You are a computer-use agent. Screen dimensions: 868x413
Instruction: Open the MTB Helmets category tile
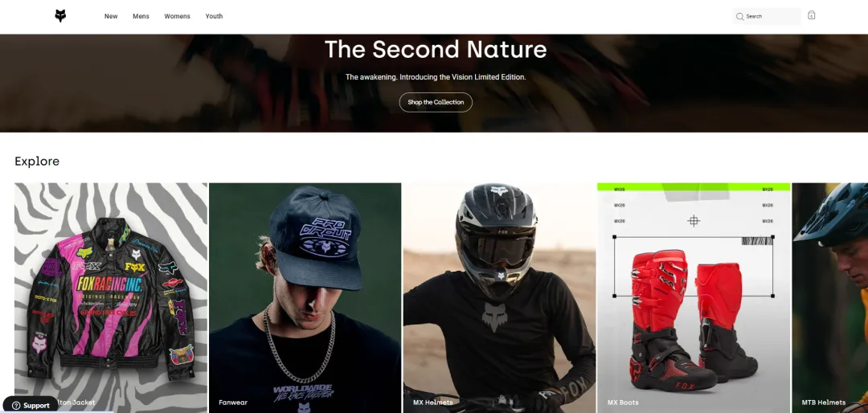pyautogui.click(x=829, y=298)
